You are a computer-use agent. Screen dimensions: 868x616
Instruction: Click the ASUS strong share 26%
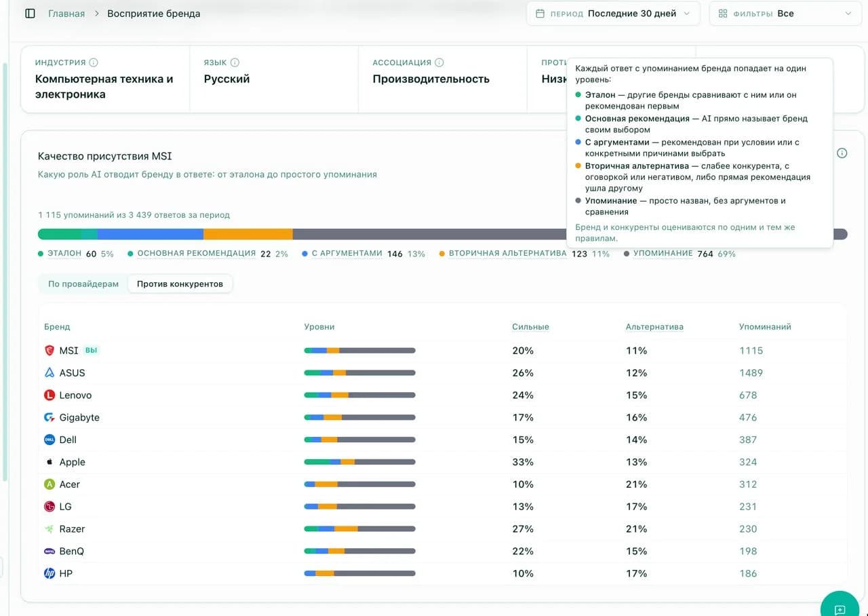(523, 373)
